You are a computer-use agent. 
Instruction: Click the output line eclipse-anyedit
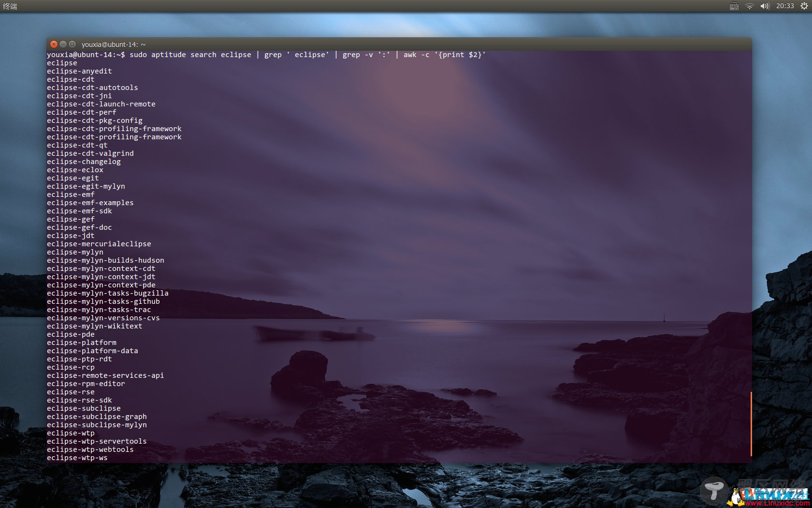pos(79,71)
